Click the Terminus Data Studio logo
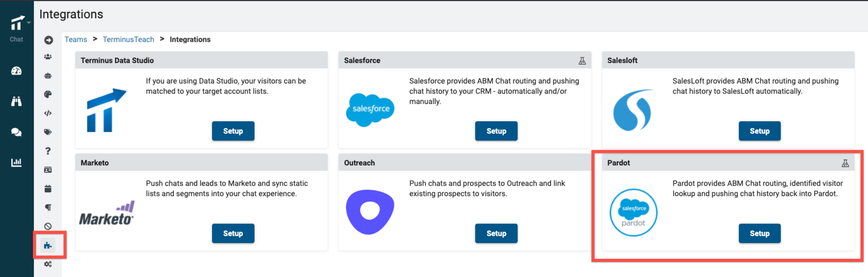Viewport: 868px width, 277px height. (107, 110)
